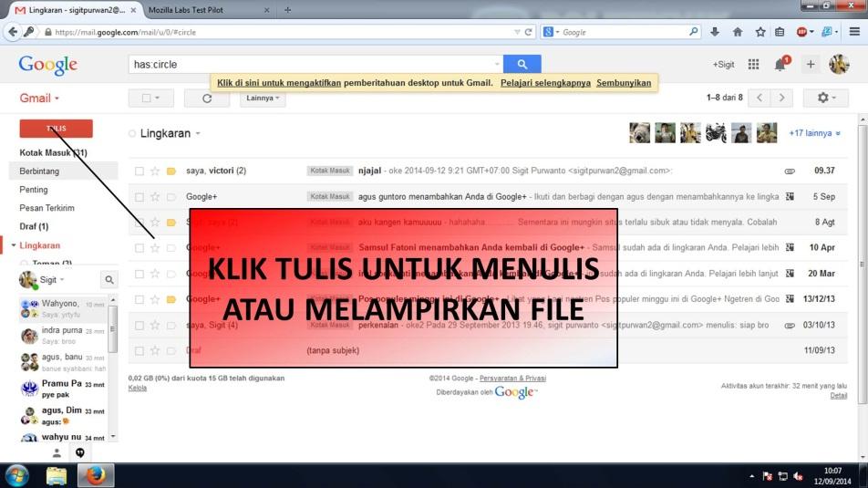Open Pesan Terkirim folder
This screenshot has width=868, height=488.
pyautogui.click(x=47, y=208)
